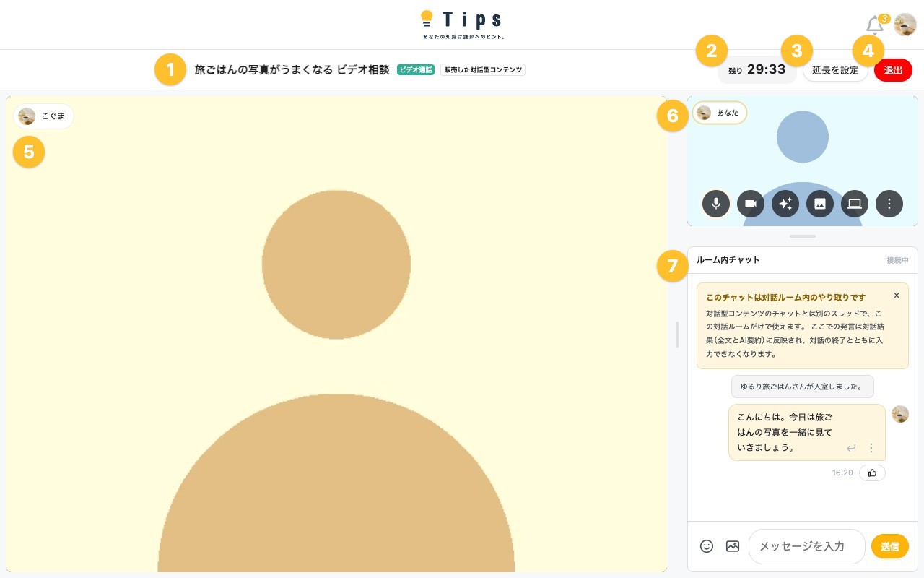Click the Tips logo

462,25
